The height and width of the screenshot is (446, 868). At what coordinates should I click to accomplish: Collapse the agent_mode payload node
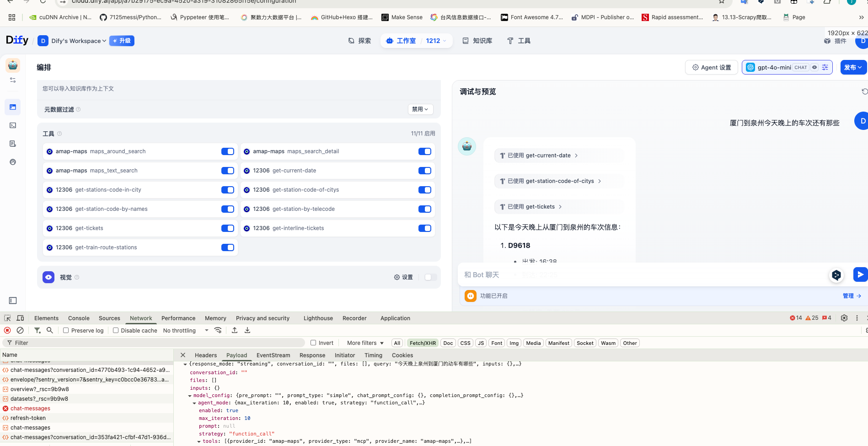click(194, 403)
